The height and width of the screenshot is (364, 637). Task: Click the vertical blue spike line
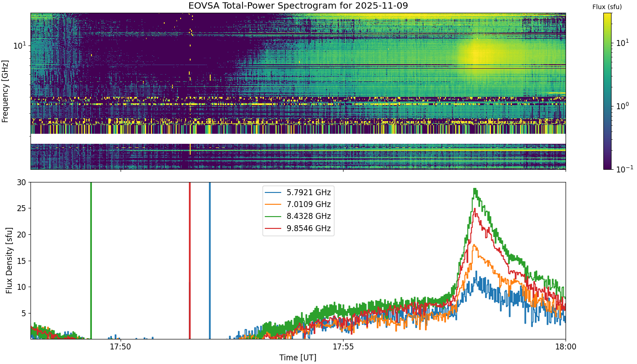[210, 261]
